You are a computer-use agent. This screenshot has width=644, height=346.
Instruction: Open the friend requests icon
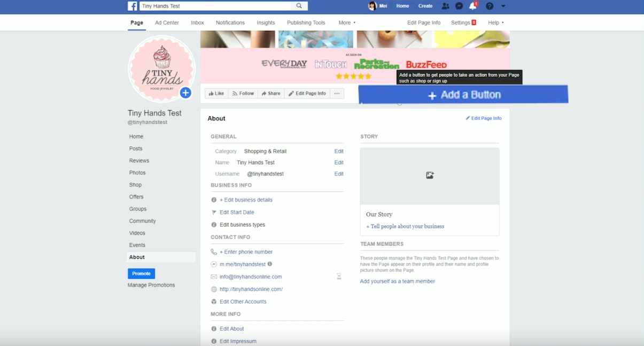coord(445,6)
